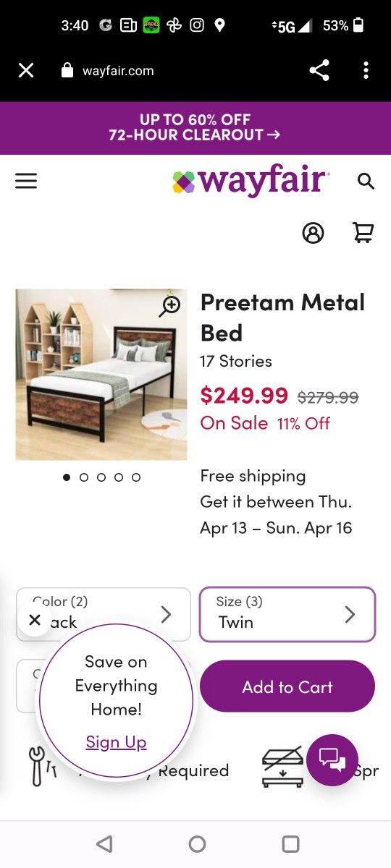Click the Add to Cart button
391x868 pixels.
coord(287,686)
